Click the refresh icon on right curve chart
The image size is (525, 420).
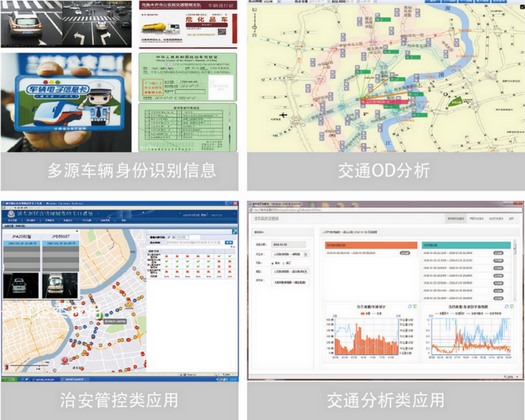[x=506, y=306]
